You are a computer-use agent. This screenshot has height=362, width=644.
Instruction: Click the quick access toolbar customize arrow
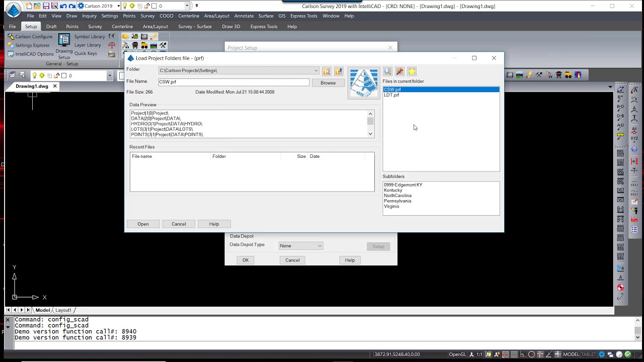tap(197, 6)
